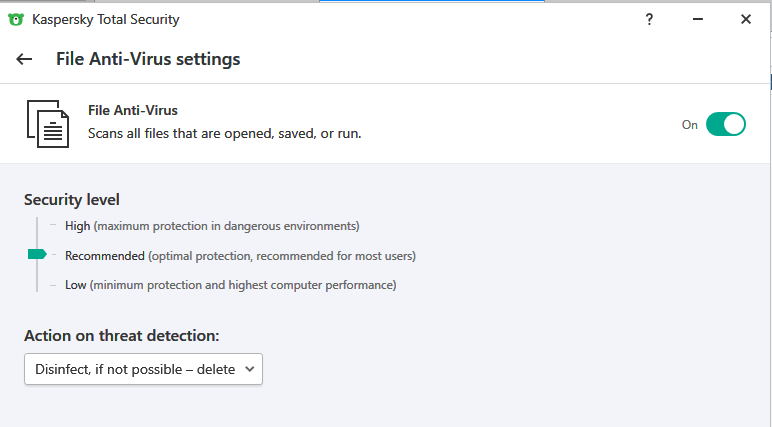Click the green security level slider handle

(x=37, y=255)
